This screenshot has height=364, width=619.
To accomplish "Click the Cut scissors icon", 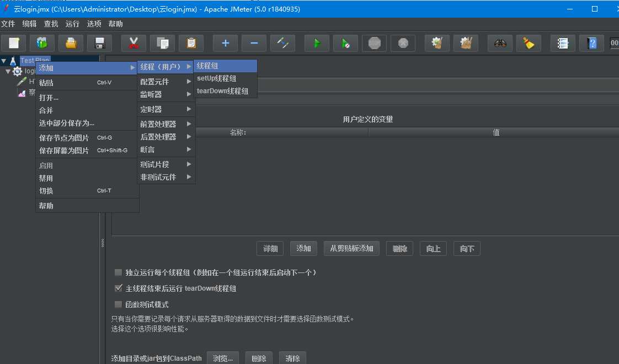I will coord(134,42).
